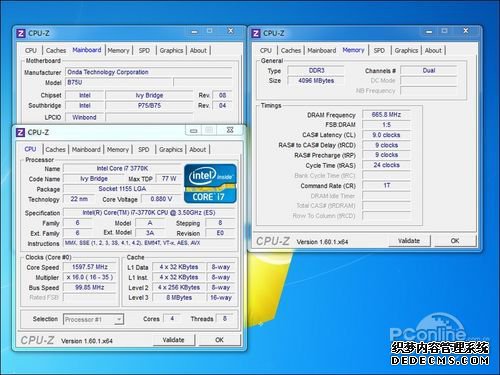Click Validate button in front CPU window
Image resolution: width=500 pixels, height=375 pixels.
[x=173, y=340]
